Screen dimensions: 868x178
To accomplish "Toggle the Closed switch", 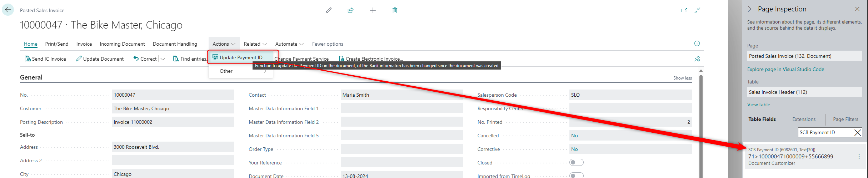I will click(x=576, y=163).
